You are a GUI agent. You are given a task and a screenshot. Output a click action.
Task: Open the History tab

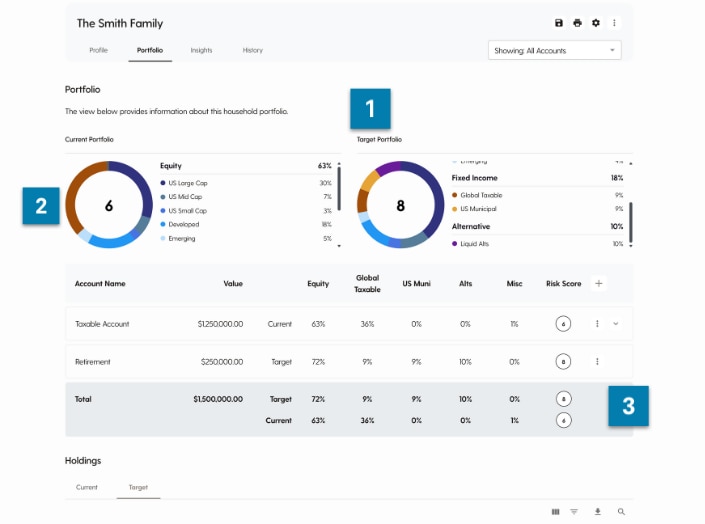253,50
